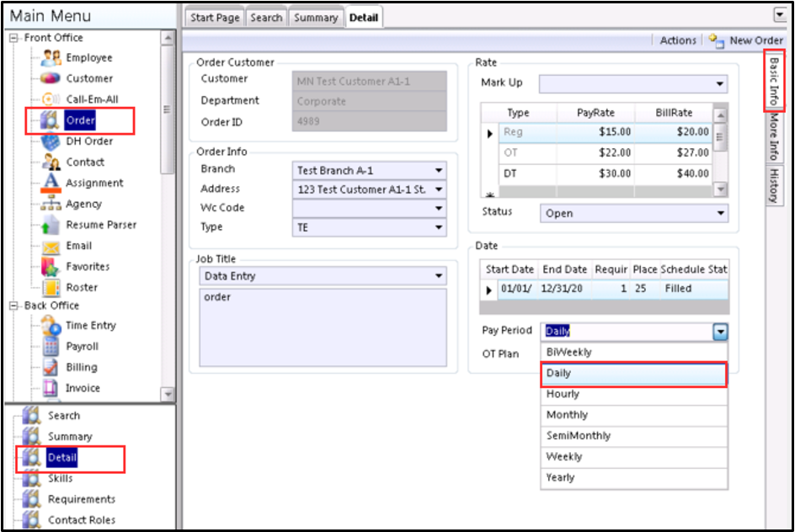Choose Monthly pay period option
Image resolution: width=795 pixels, height=532 pixels.
click(x=634, y=415)
